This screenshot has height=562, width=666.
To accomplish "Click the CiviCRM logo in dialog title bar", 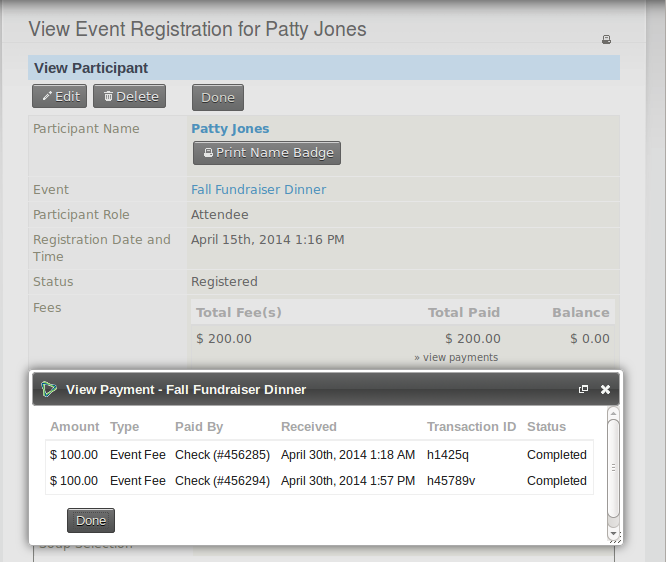I will tap(48, 389).
